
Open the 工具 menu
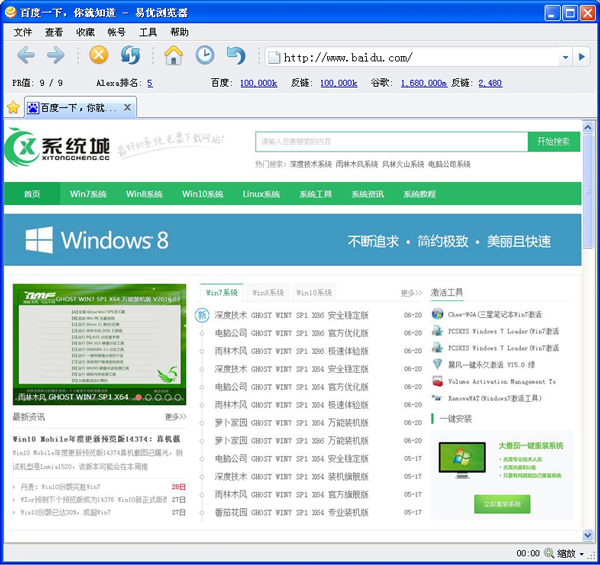(148, 32)
